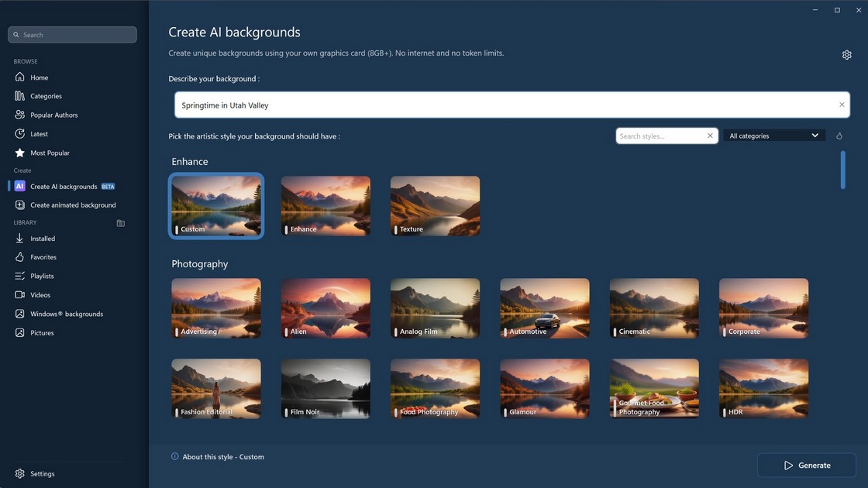Click the Enhance section heading

[190, 162]
